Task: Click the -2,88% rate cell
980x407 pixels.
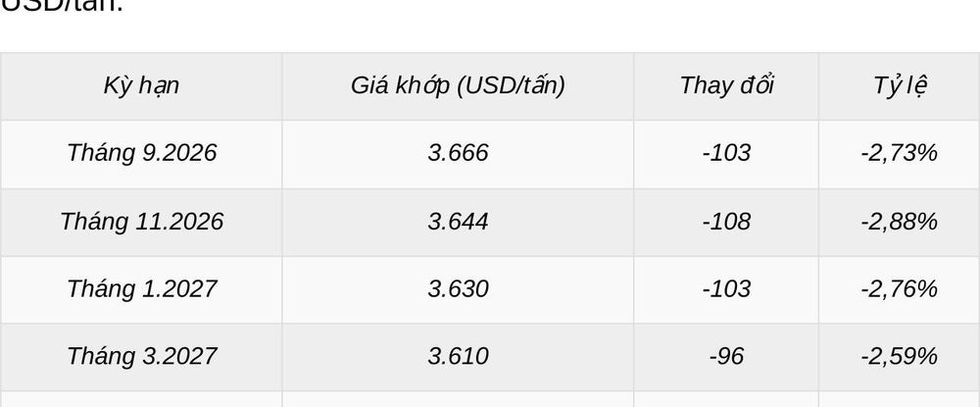Action: coord(900,222)
